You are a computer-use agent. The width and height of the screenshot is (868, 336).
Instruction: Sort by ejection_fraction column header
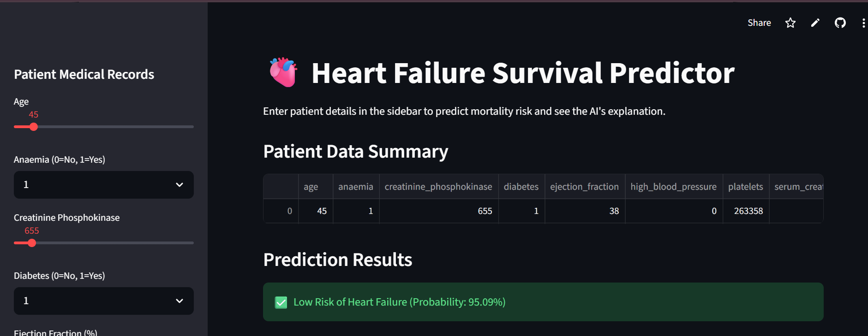tap(584, 187)
